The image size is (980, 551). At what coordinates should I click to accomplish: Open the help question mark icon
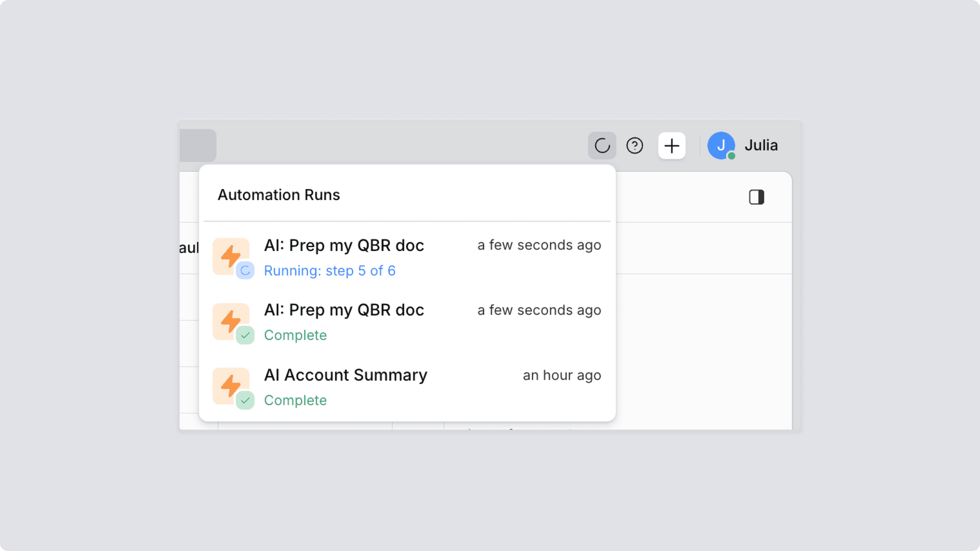[x=634, y=146]
